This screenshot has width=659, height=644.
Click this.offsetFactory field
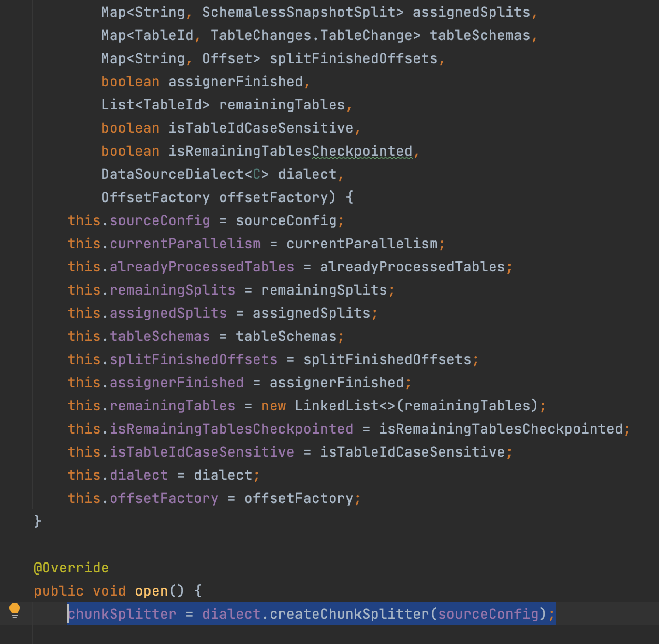[143, 498]
